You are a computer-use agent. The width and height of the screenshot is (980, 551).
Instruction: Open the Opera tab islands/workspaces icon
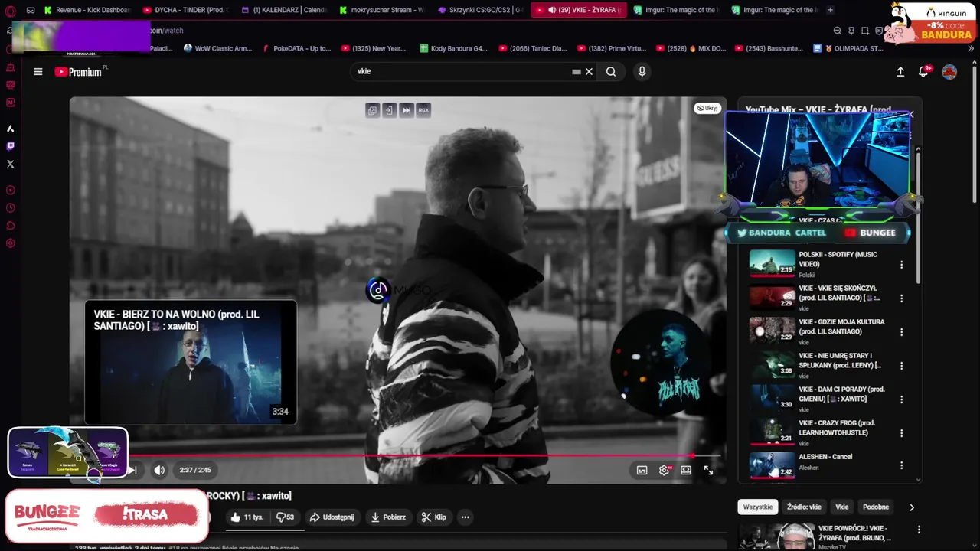pyautogui.click(x=31, y=11)
